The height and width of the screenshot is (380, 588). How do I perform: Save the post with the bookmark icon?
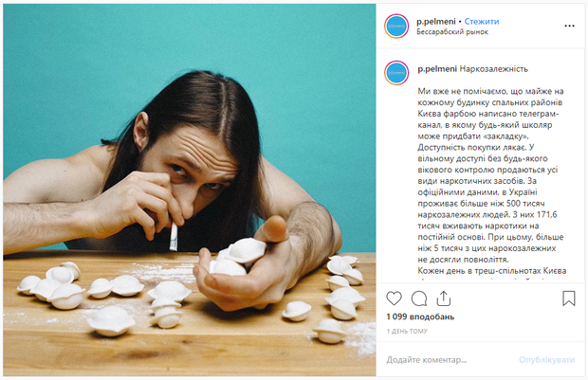569,299
